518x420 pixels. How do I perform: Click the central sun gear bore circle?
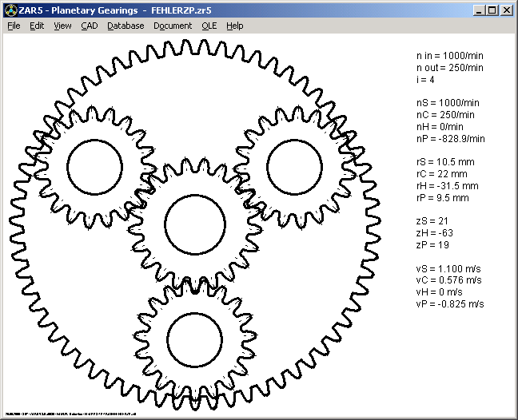tap(194, 223)
